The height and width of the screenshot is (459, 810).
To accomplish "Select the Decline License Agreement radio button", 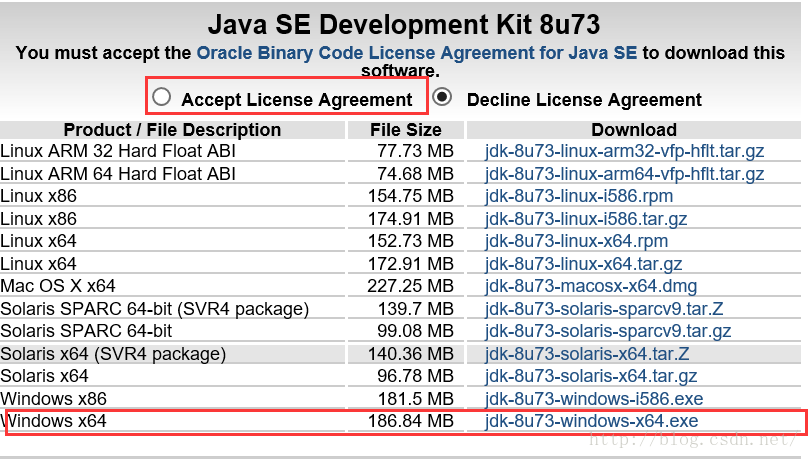I will click(x=442, y=97).
